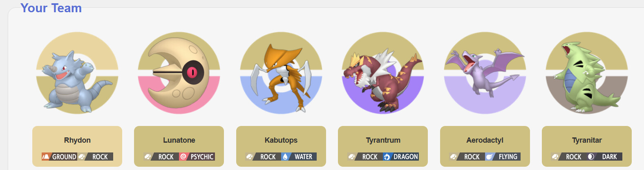Viewport: 644px width, 170px height.
Task: Click Kabutops' Rock type badge
Action: pyautogui.click(x=263, y=157)
